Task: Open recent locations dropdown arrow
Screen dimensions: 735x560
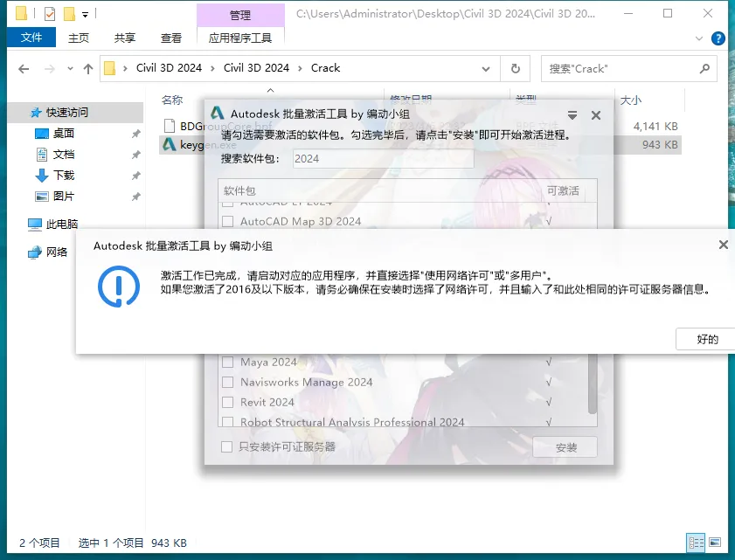Action: click(70, 69)
